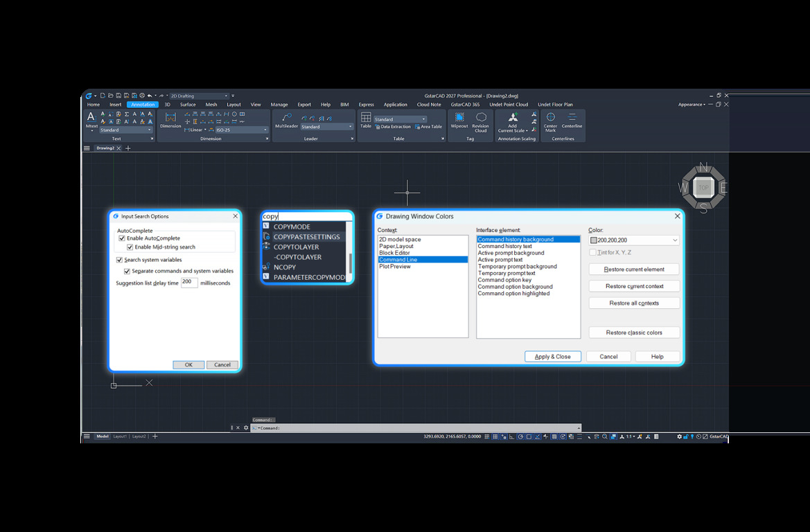This screenshot has height=532, width=810.
Task: Open the Express ribbon tab
Action: pos(367,105)
